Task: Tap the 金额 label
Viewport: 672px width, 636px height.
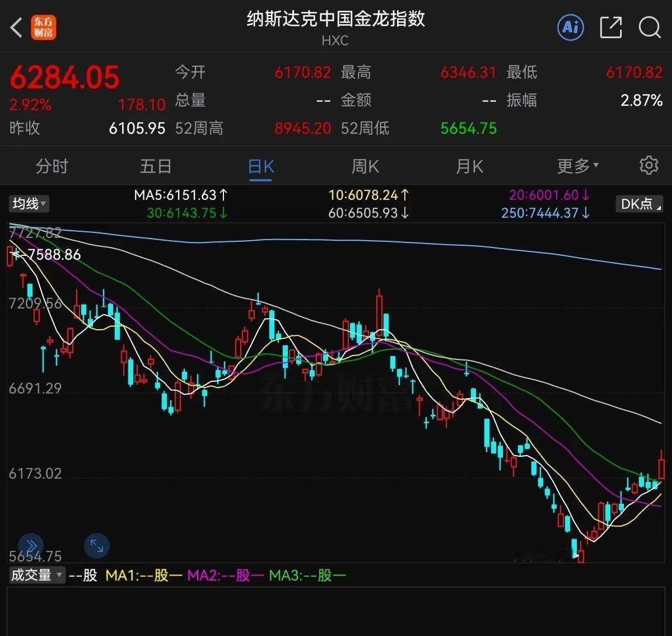Action: point(356,100)
